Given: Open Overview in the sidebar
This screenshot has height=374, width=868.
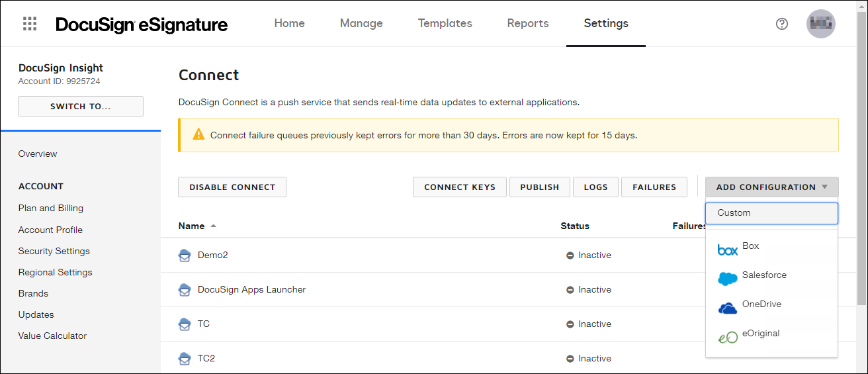Looking at the screenshot, I should [x=38, y=154].
